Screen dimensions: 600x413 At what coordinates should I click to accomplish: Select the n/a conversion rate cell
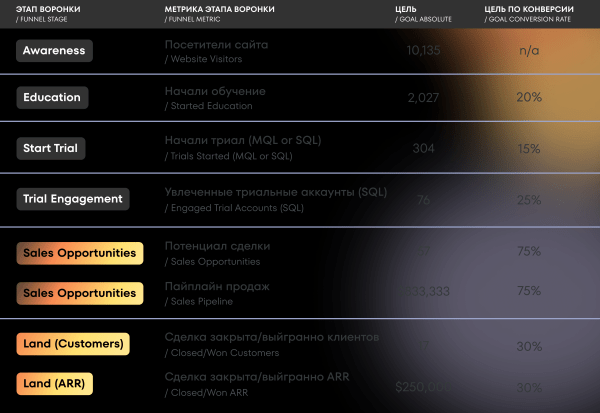(x=529, y=50)
